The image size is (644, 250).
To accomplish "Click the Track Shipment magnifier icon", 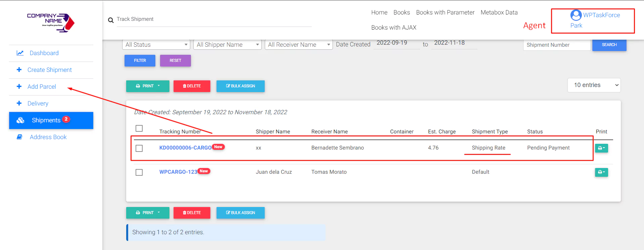I will coord(111,20).
